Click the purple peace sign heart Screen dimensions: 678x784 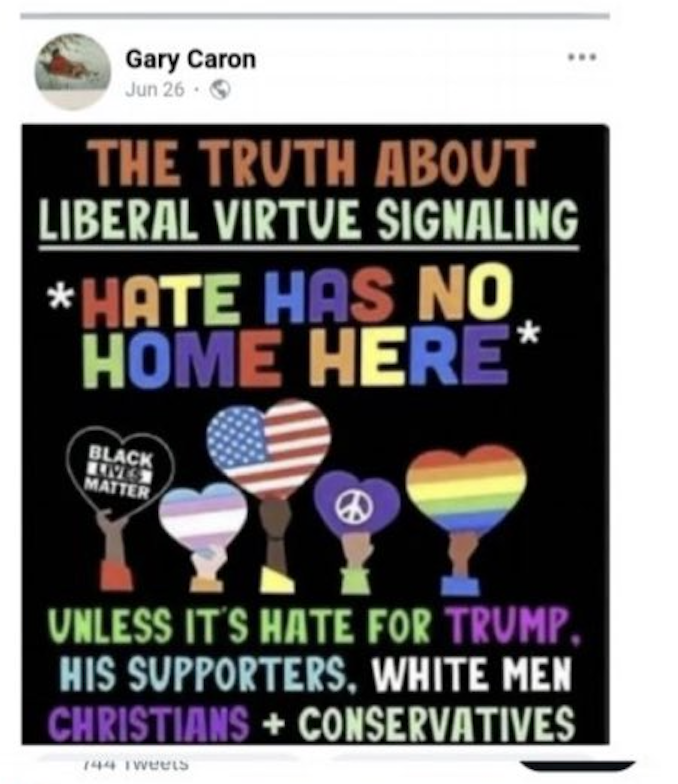click(x=356, y=503)
